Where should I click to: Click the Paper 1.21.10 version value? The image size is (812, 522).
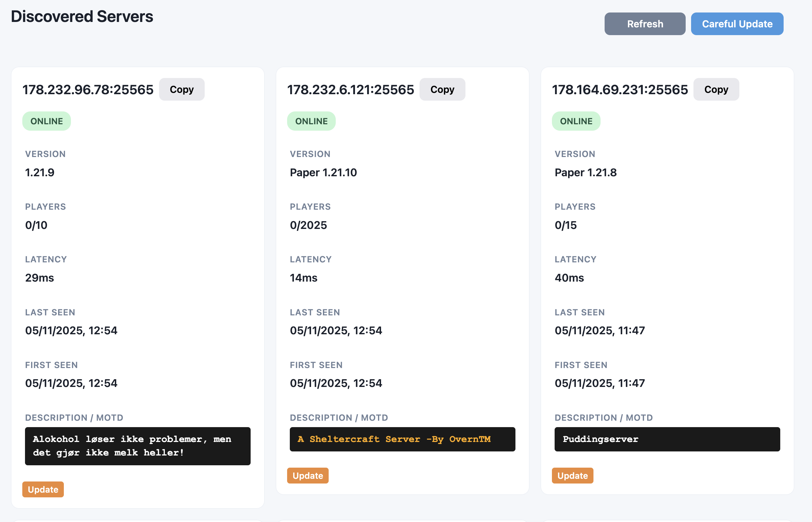tap(323, 173)
